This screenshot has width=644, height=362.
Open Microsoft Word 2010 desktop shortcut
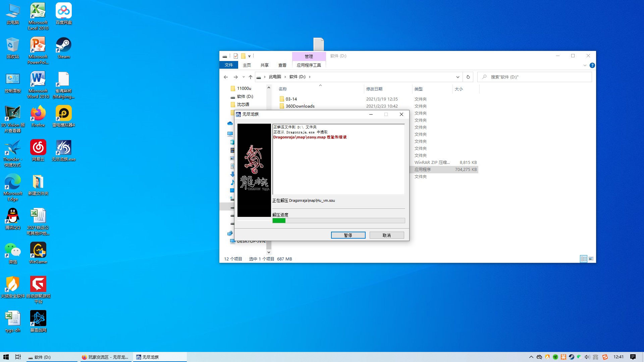38,85
